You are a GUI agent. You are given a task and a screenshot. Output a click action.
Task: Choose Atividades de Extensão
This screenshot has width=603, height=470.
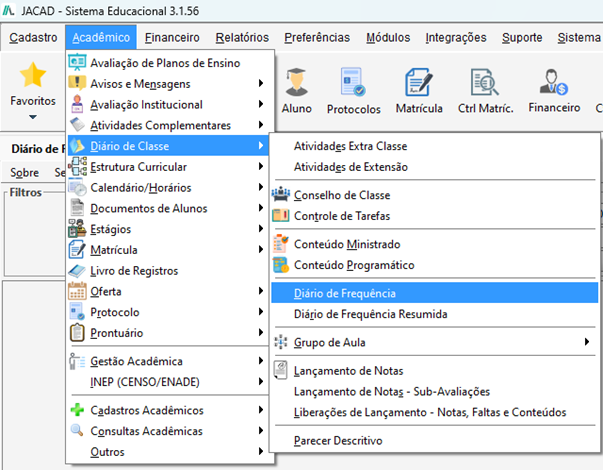point(435,167)
